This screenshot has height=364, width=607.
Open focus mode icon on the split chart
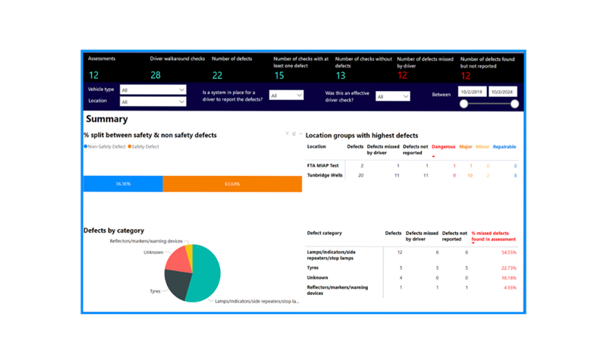click(294, 133)
